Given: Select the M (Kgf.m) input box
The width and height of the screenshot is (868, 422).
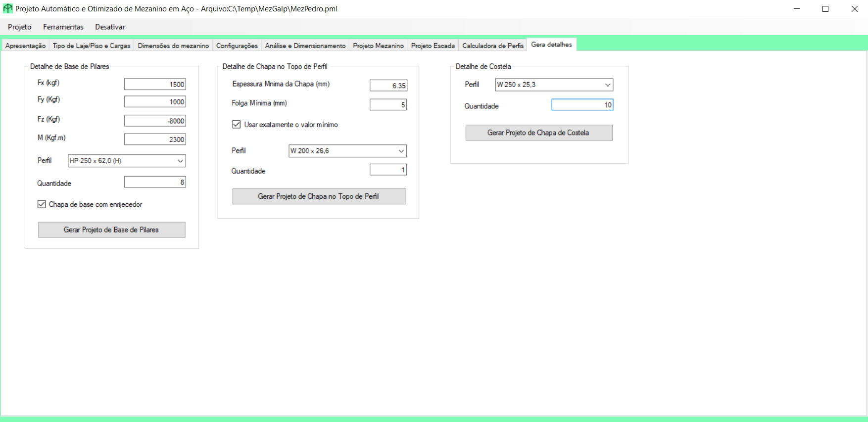Looking at the screenshot, I should tap(155, 140).
